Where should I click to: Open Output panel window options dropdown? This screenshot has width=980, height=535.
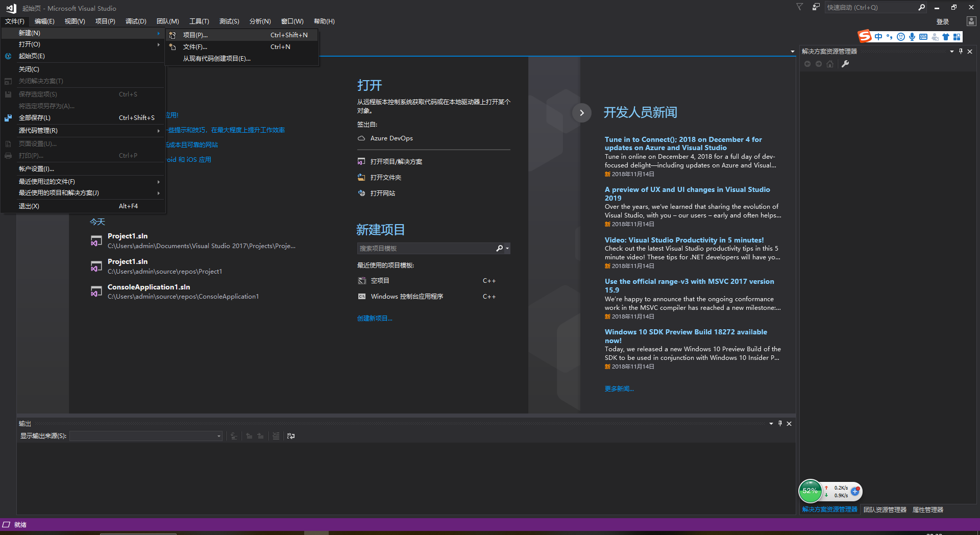point(771,424)
